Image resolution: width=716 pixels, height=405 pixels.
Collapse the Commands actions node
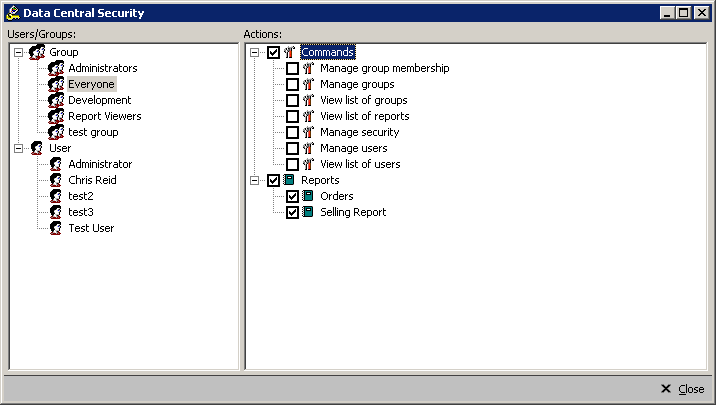click(x=255, y=52)
